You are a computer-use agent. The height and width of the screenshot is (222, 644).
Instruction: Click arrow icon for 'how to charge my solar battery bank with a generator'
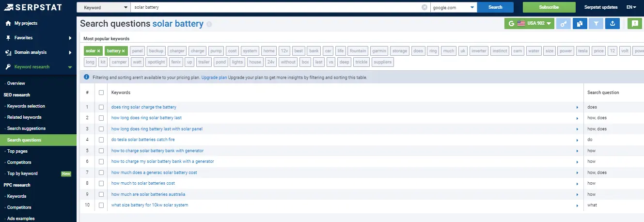577,161
